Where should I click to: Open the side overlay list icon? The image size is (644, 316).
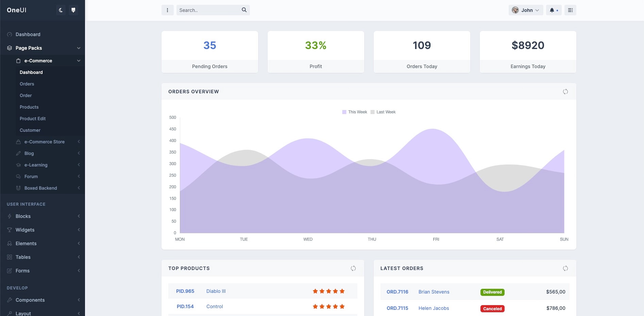pyautogui.click(x=570, y=10)
